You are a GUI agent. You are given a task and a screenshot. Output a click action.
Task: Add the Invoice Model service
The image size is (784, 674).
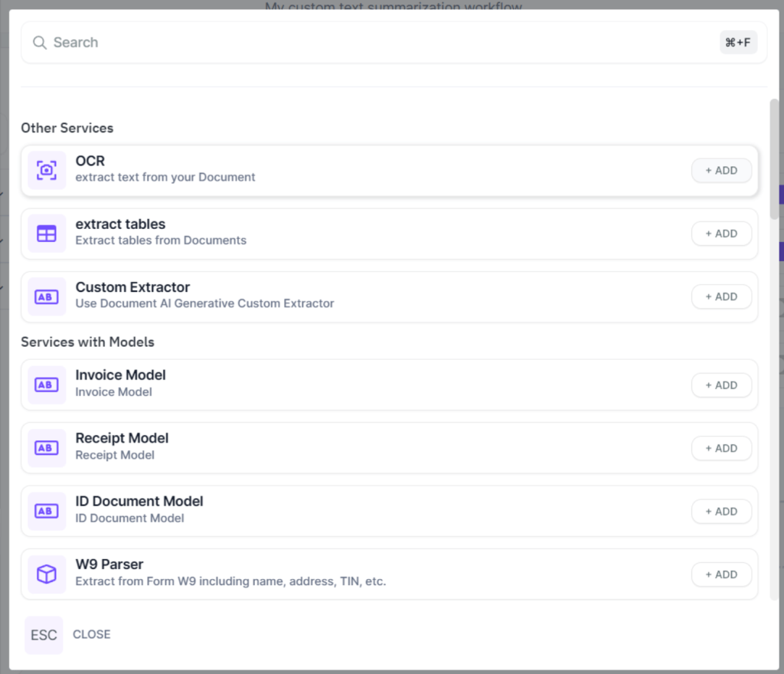[x=720, y=384]
